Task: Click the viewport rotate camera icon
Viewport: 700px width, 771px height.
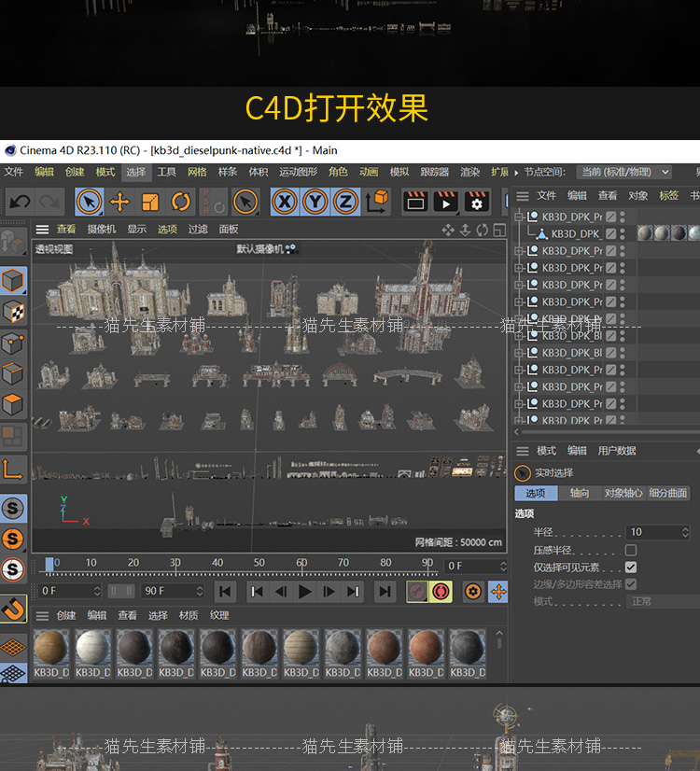Action: click(483, 230)
